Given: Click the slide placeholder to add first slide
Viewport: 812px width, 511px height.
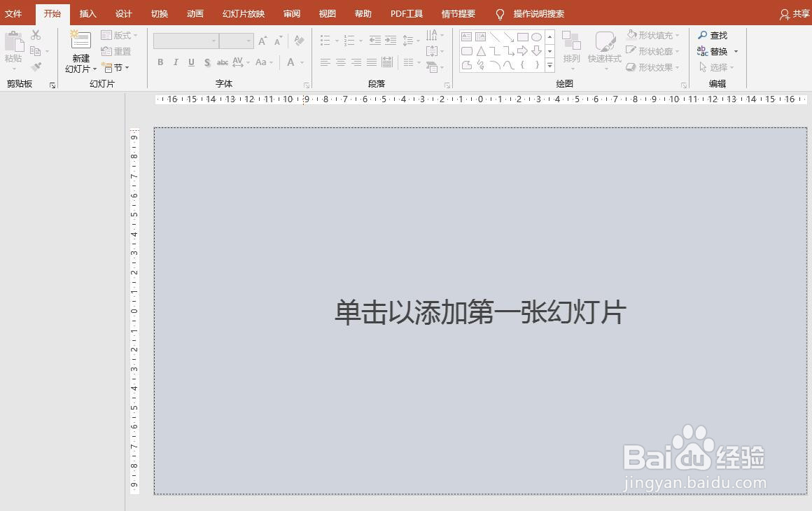Looking at the screenshot, I should click(479, 310).
